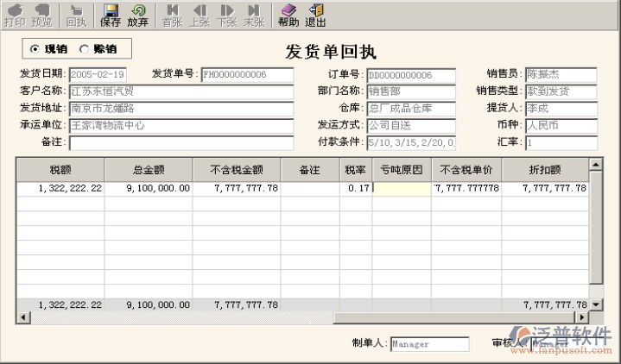The image size is (621, 364).
Task: Save the form with the 保存 icon
Action: tap(111, 15)
